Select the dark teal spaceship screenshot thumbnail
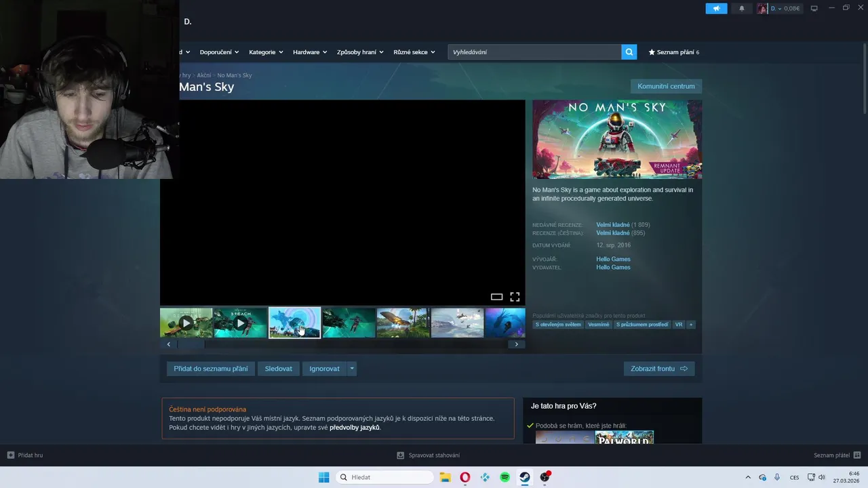Viewport: 868px width, 488px height. 349,323
